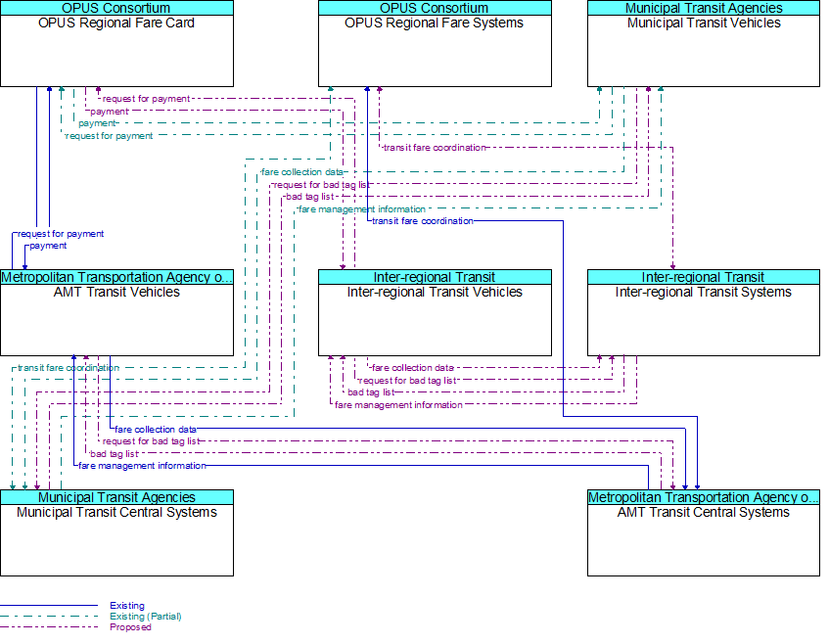Click the blue "request for payment" flow label

pos(61,234)
